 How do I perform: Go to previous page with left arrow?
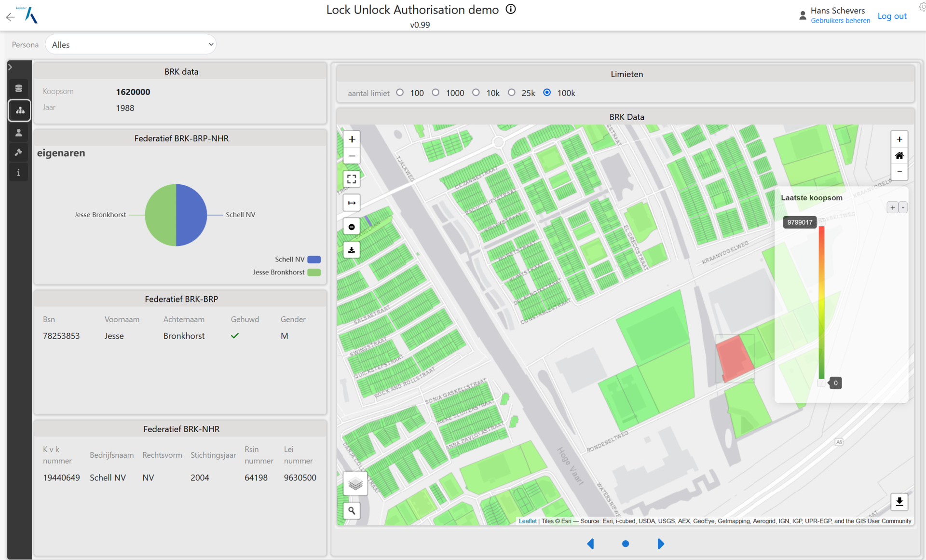[590, 544]
